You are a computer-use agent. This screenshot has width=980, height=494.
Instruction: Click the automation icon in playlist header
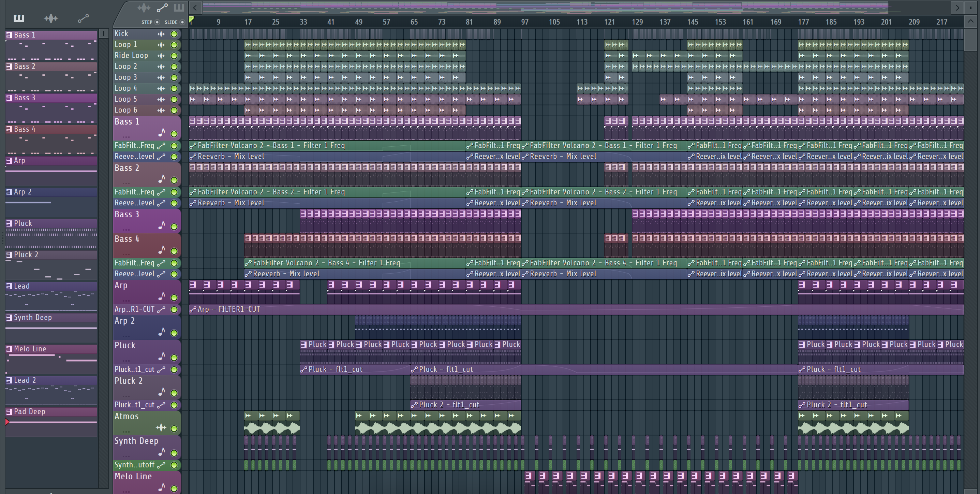coord(162,7)
